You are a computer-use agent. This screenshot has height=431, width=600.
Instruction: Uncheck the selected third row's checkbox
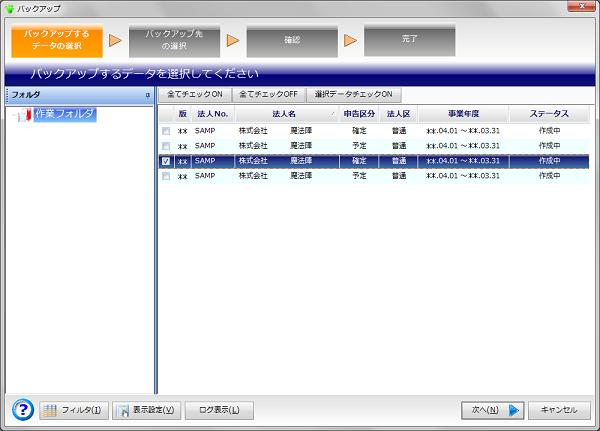coord(166,161)
